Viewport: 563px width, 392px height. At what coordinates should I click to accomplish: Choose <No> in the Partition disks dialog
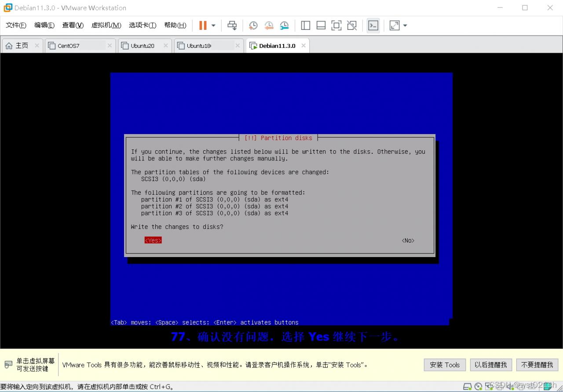pyautogui.click(x=408, y=240)
